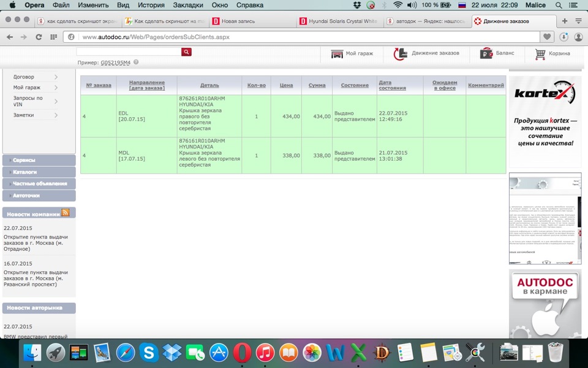Screen dimensions: 588x368
Task: Sort by Состояние column header
Action: (355, 85)
